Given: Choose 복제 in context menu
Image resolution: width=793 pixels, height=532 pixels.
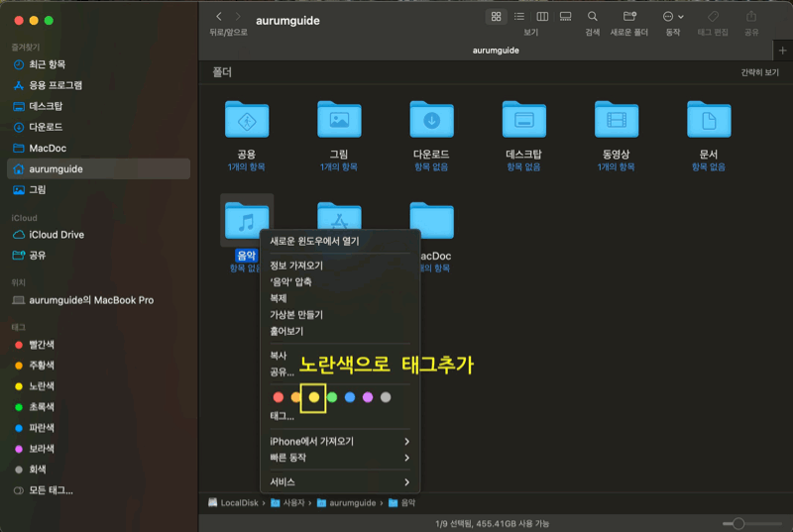Looking at the screenshot, I should [x=340, y=298].
